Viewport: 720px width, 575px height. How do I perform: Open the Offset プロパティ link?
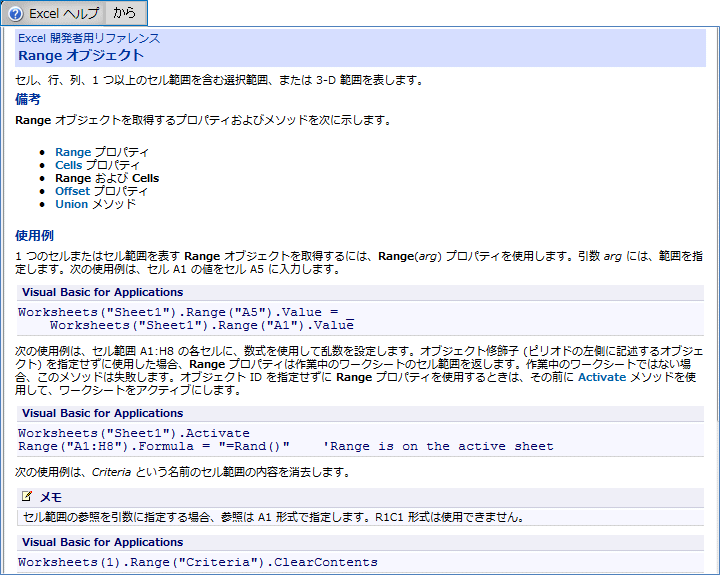(x=101, y=191)
